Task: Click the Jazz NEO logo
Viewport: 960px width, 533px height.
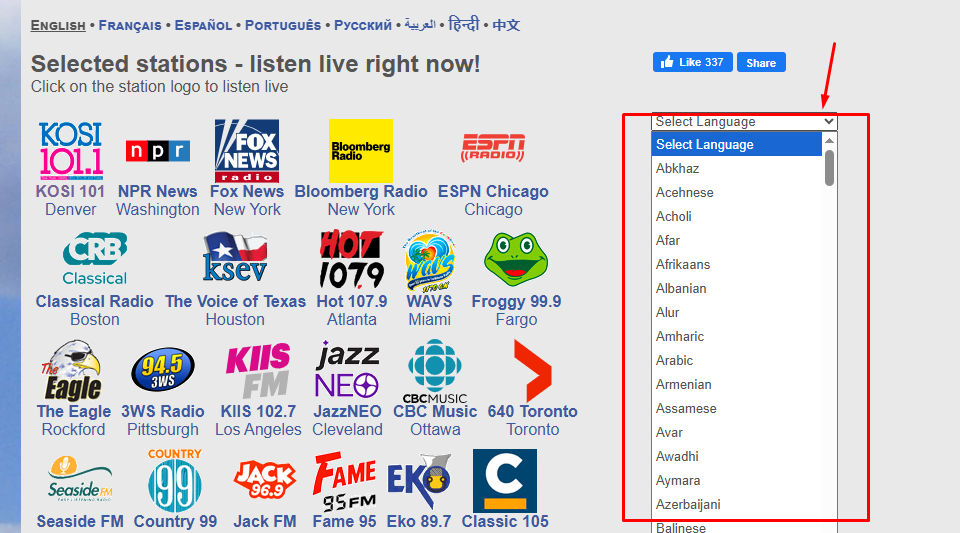Action: 347,370
